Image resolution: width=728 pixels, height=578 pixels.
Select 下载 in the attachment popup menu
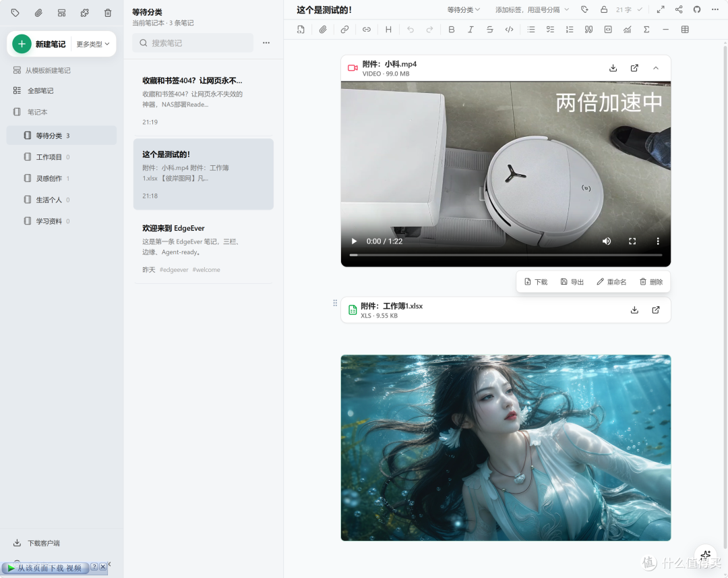click(536, 282)
